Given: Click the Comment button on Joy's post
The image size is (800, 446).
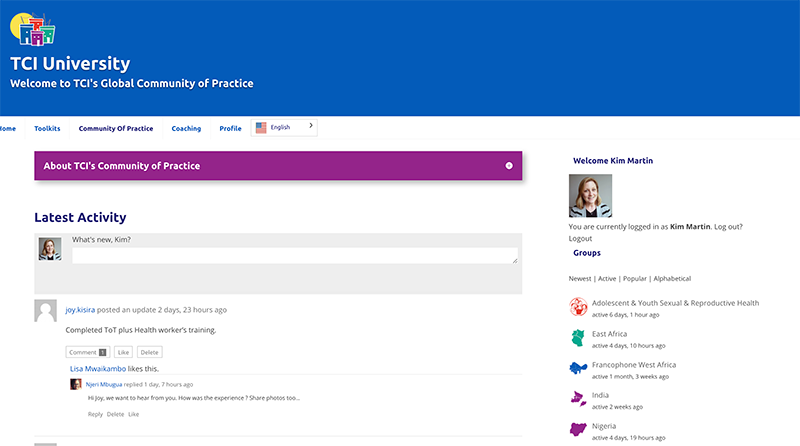Looking at the screenshot, I should coord(87,352).
